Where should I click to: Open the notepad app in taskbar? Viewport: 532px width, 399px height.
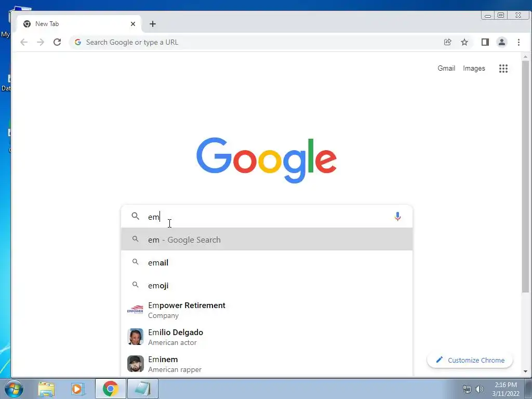point(143,389)
